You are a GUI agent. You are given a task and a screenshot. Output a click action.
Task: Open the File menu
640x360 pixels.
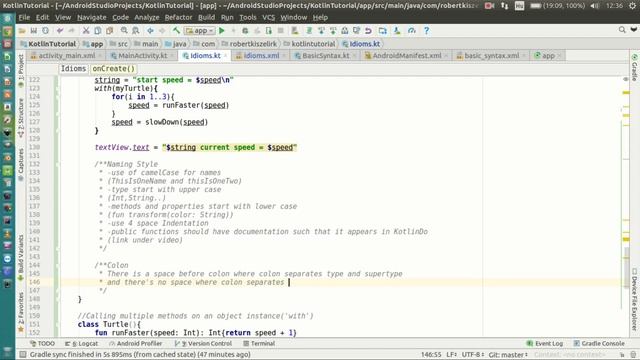(x=24, y=18)
